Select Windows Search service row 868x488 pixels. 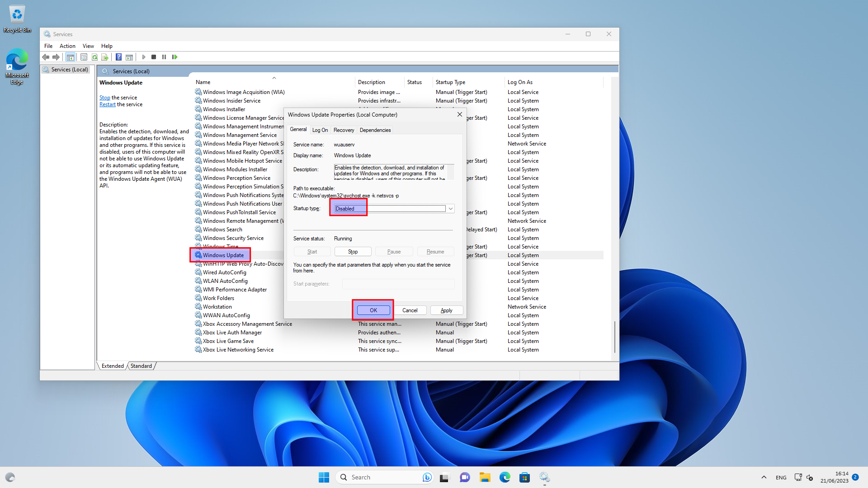(x=222, y=230)
